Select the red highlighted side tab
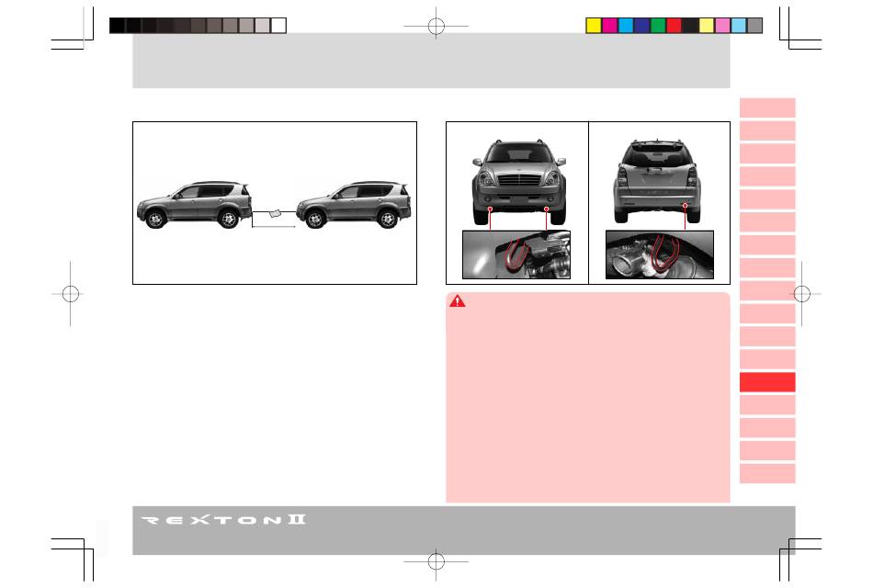Viewport: 873px width, 588px height. point(767,382)
